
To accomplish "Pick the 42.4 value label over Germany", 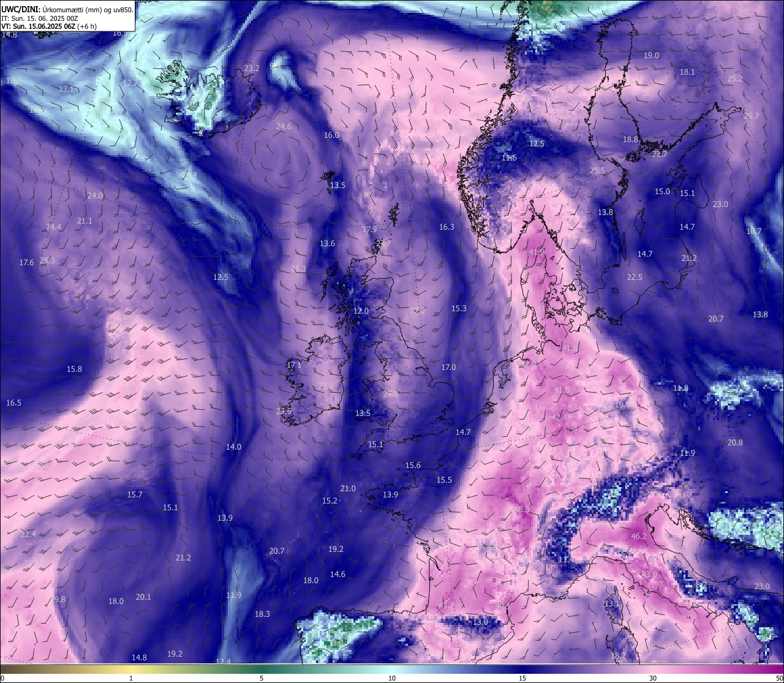I will click(559, 417).
